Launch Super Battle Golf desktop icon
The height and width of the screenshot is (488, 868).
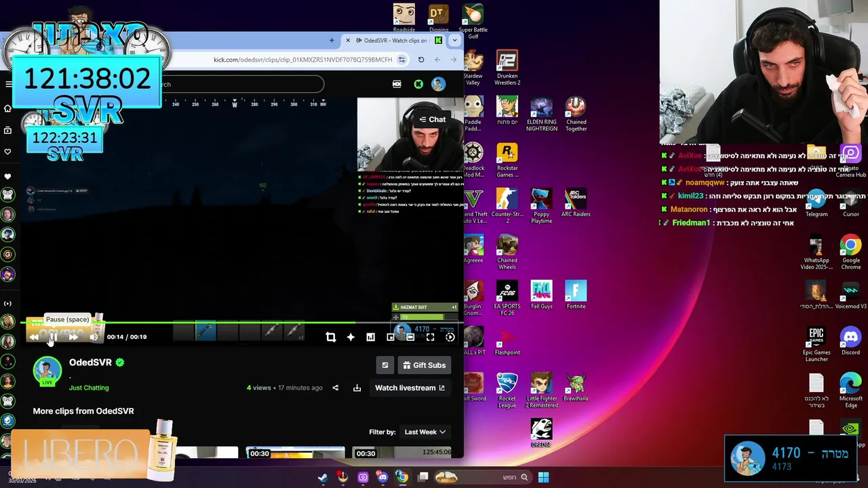tap(473, 22)
